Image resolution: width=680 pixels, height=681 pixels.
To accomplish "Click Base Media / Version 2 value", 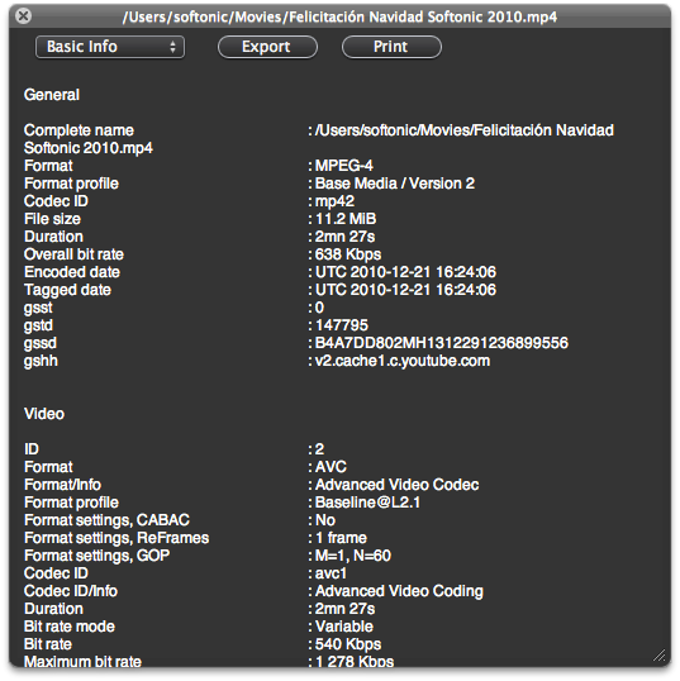I will pyautogui.click(x=395, y=184).
